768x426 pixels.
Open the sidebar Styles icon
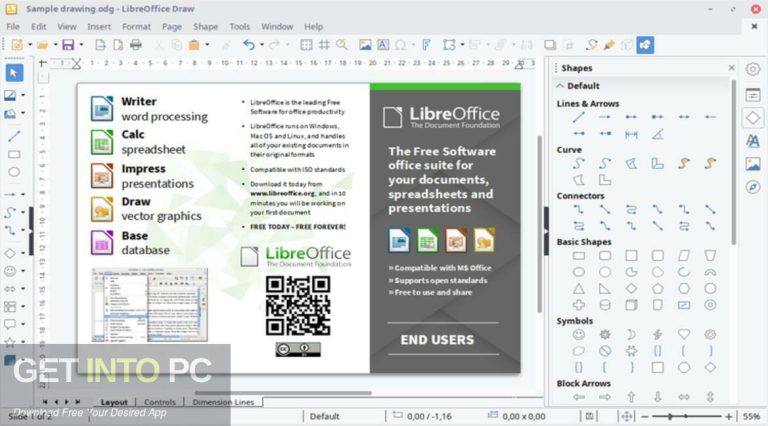tap(753, 142)
